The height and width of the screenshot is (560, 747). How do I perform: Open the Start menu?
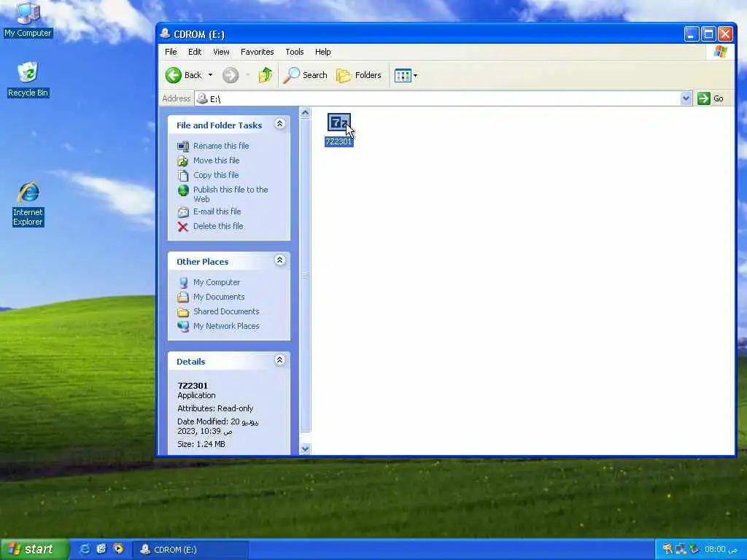pos(34,550)
